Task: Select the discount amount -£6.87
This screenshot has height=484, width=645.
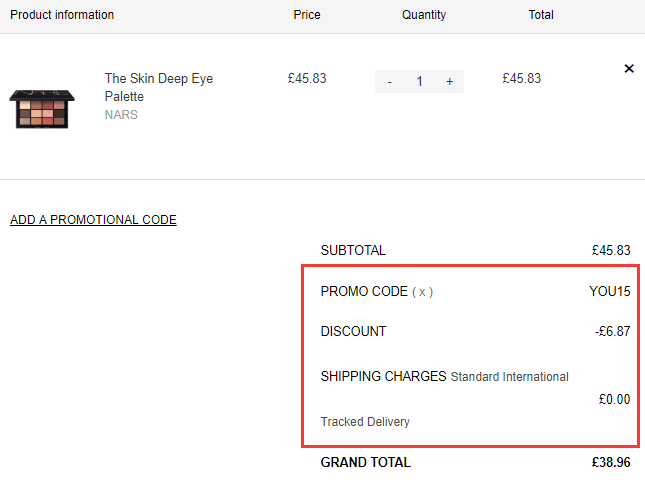Action: (x=613, y=331)
